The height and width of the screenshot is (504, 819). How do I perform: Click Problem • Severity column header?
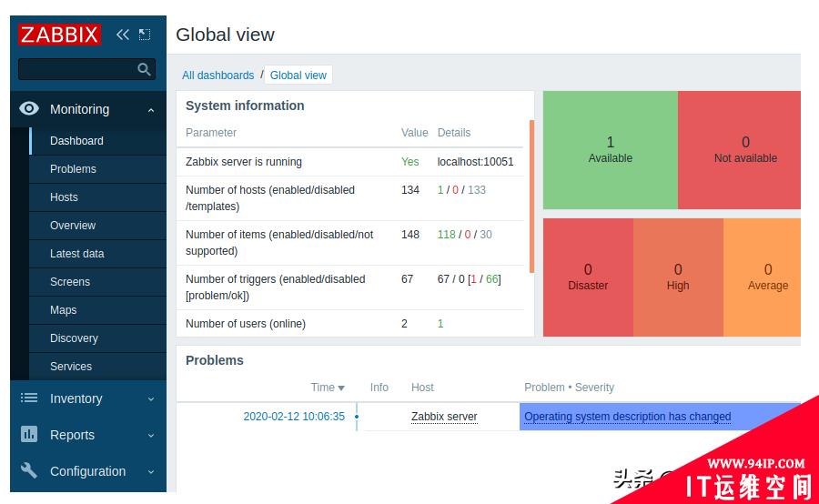tap(570, 388)
